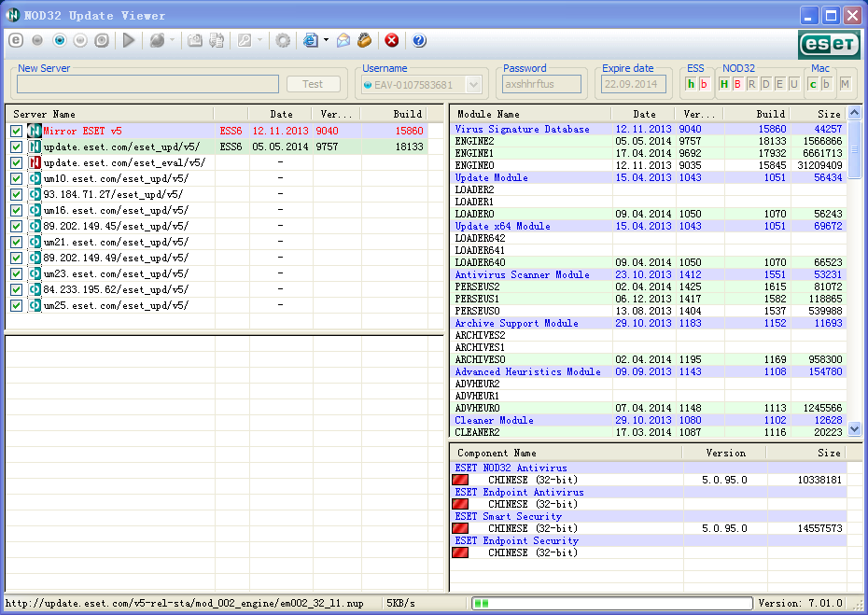The width and height of the screenshot is (868, 615).
Task: Click the Mirror ESET v5 server icon
Action: coord(35,131)
